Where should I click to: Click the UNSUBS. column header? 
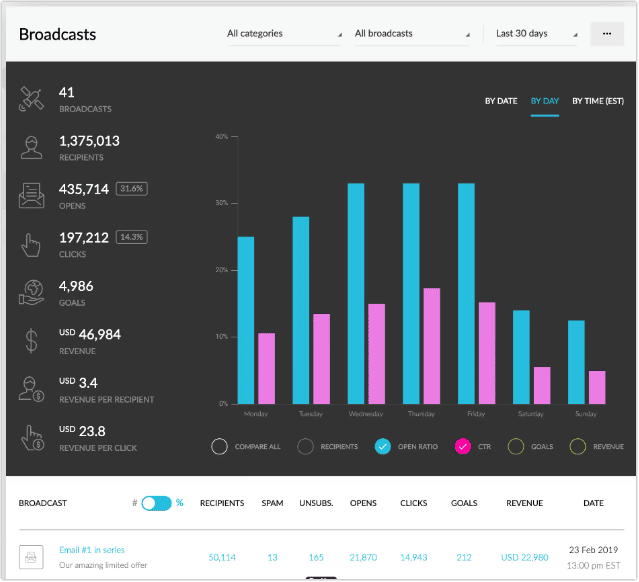pyautogui.click(x=316, y=503)
